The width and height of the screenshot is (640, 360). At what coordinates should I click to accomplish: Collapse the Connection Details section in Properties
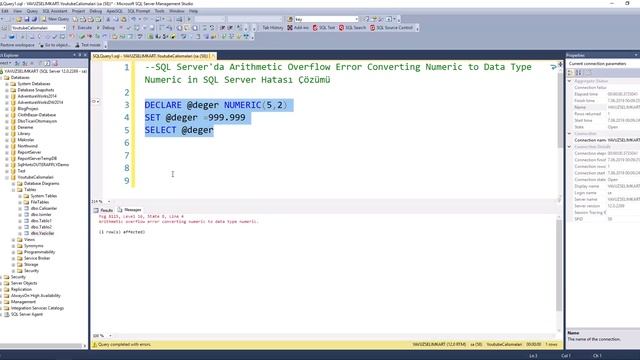pyautogui.click(x=569, y=147)
